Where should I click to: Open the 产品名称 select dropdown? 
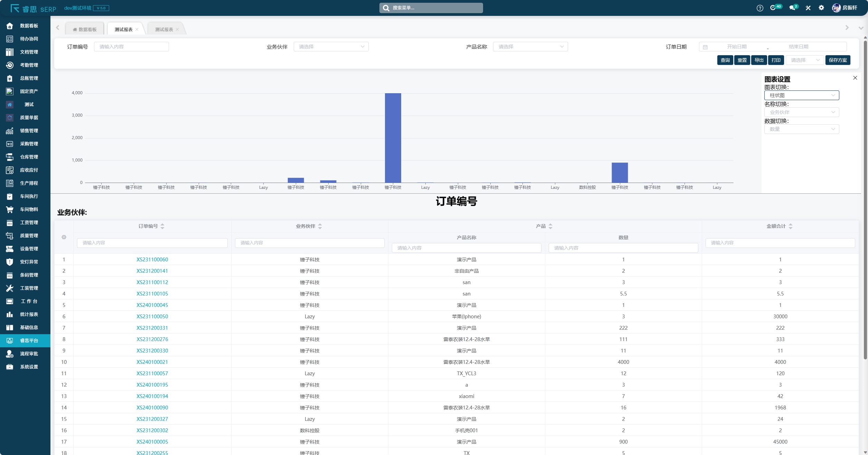coord(530,47)
